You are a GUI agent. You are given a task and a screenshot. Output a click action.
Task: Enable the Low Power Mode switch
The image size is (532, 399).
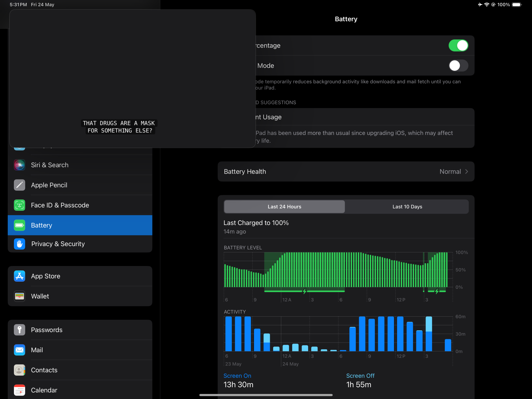click(x=458, y=66)
